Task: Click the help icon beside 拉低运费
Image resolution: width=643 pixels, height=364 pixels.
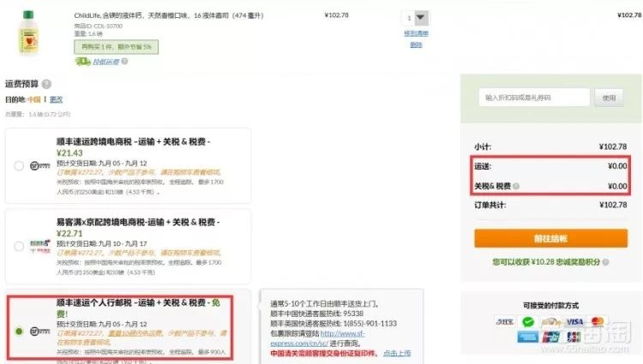Action: coord(124,62)
